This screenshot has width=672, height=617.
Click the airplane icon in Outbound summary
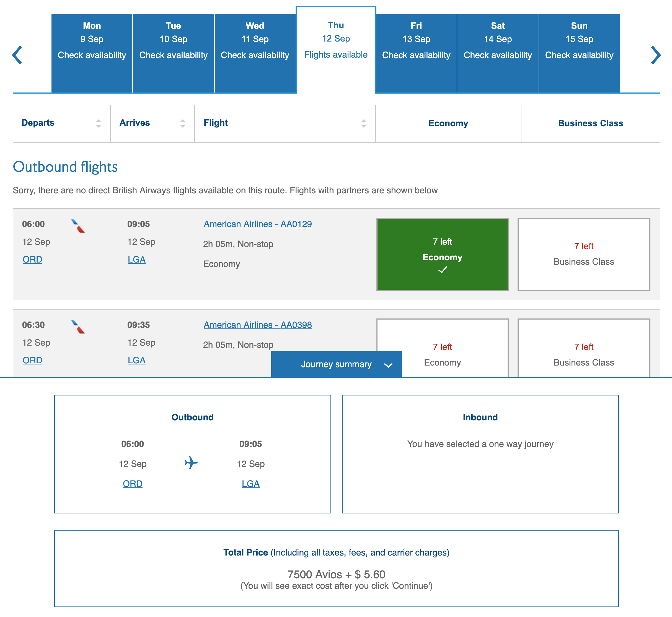click(191, 463)
